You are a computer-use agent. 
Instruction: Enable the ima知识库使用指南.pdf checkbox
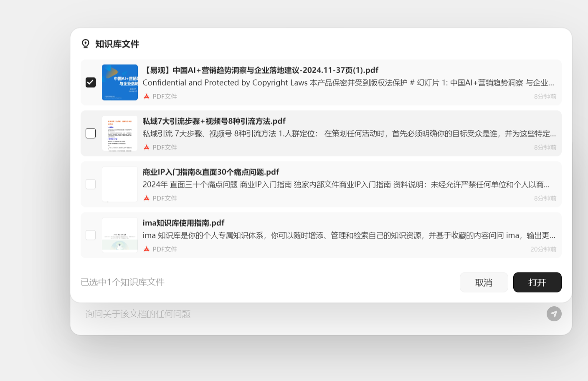pyautogui.click(x=90, y=235)
